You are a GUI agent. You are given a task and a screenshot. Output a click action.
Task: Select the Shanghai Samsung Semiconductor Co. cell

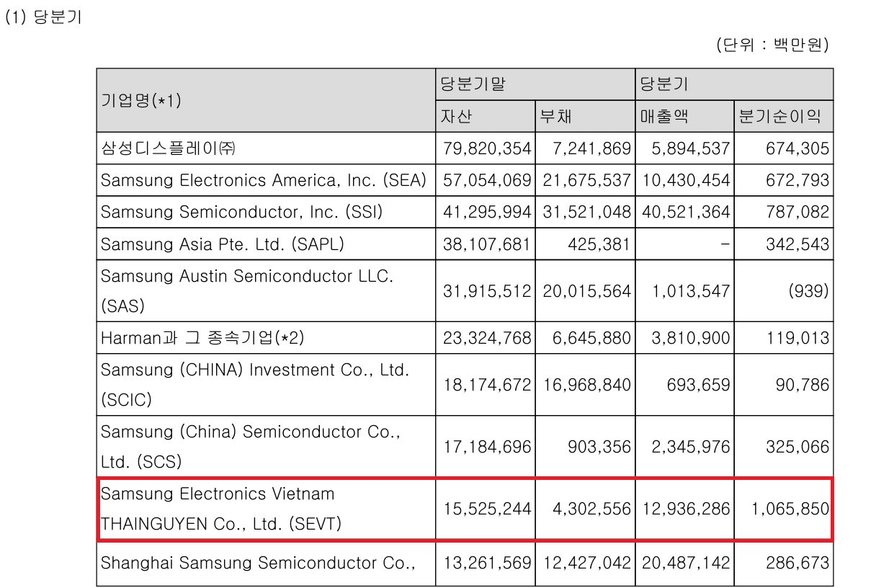[266, 563]
